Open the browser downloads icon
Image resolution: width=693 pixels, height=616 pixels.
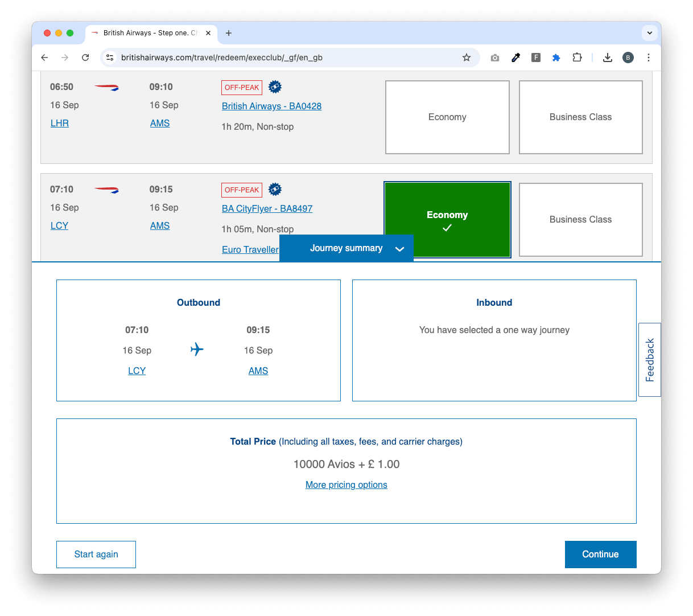pyautogui.click(x=608, y=58)
